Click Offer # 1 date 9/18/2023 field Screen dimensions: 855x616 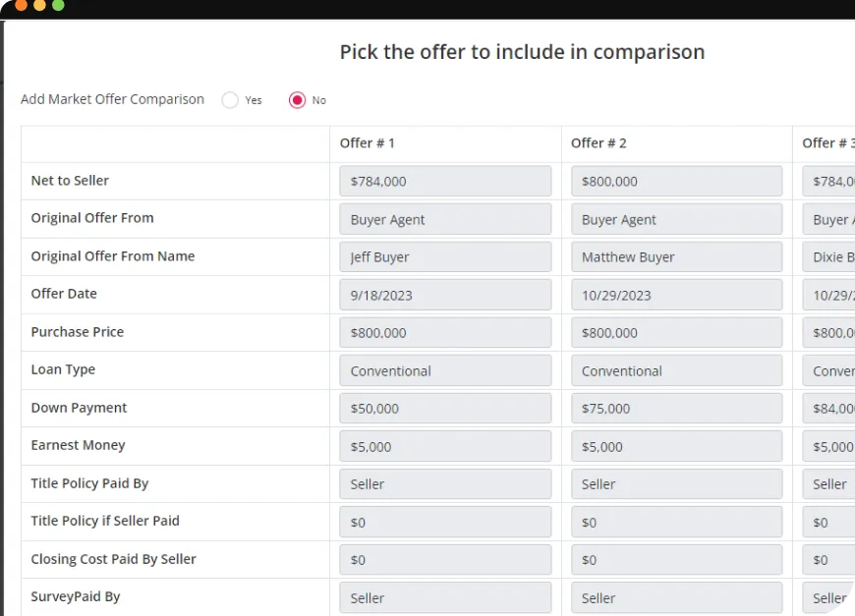[445, 295]
